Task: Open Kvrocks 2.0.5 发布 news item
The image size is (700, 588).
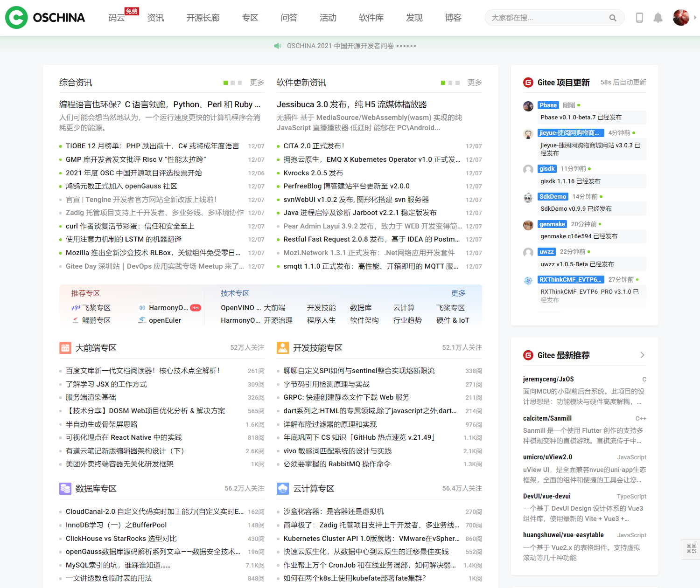Action: 313,173
